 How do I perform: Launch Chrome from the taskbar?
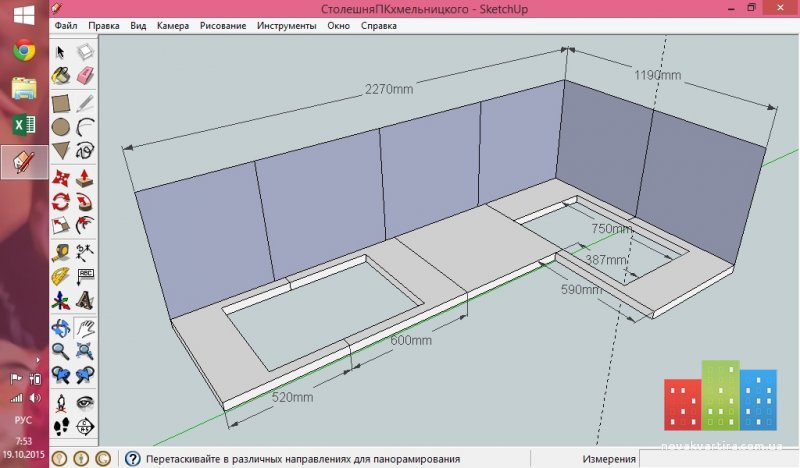point(24,50)
